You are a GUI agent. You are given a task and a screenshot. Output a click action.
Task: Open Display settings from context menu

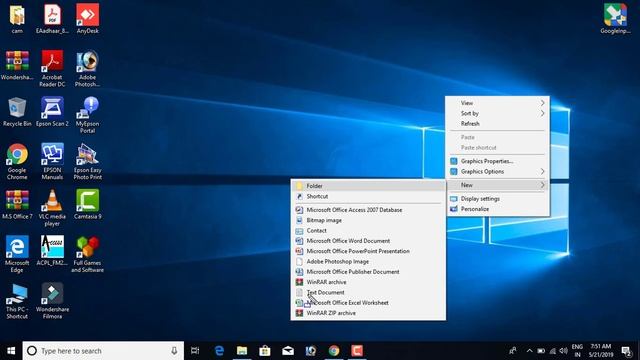point(498,198)
